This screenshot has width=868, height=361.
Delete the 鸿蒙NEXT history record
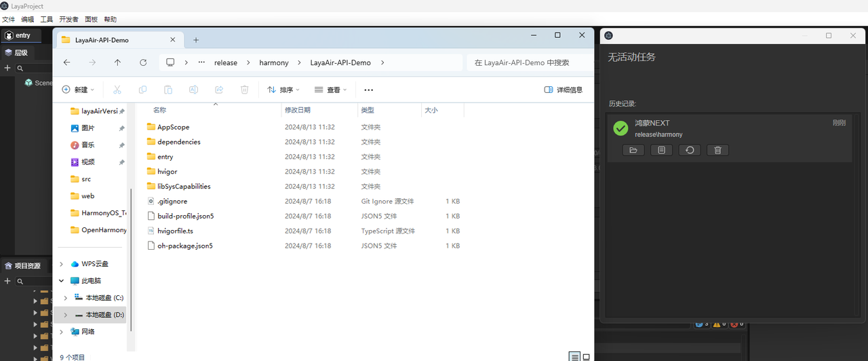(x=717, y=150)
